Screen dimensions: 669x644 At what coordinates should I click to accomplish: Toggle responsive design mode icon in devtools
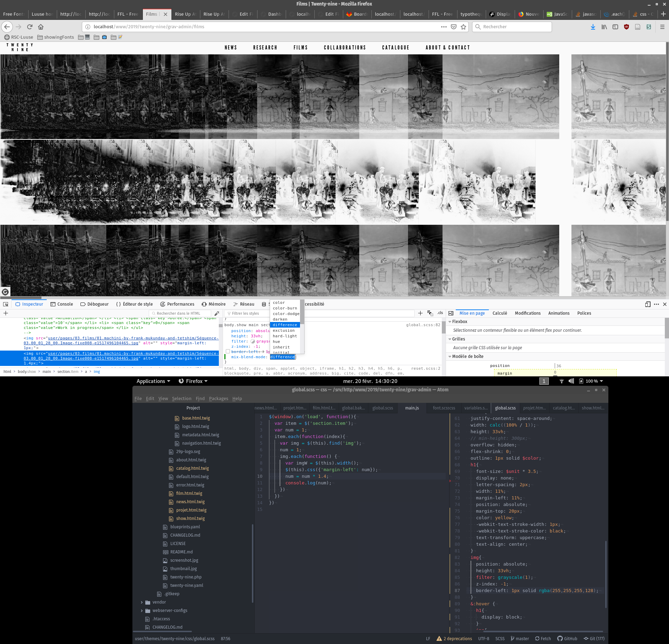[x=647, y=304]
